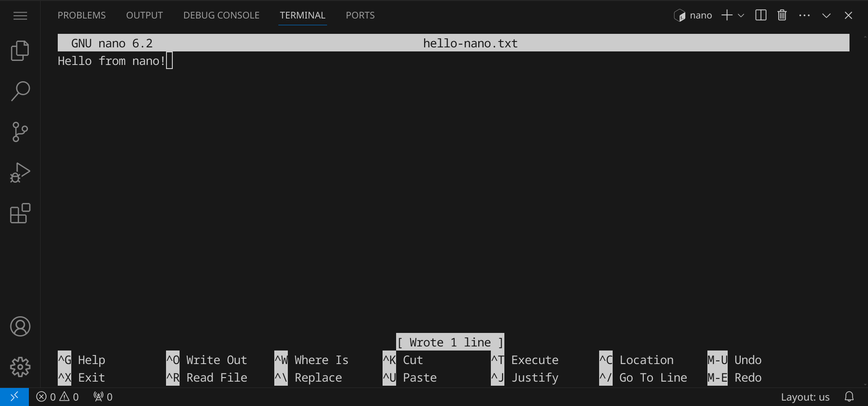868x406 pixels.
Task: Switch to the PROBLEMS tab
Action: pos(82,15)
